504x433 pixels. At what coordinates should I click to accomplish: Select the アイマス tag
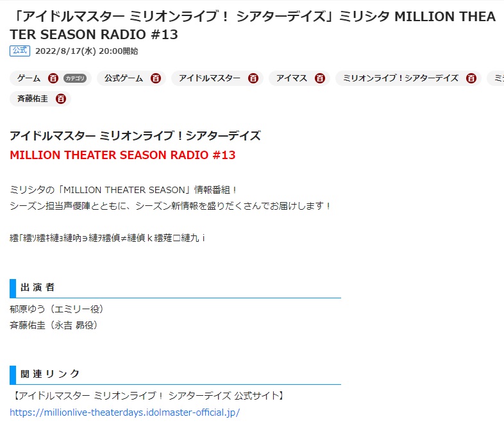click(292, 78)
